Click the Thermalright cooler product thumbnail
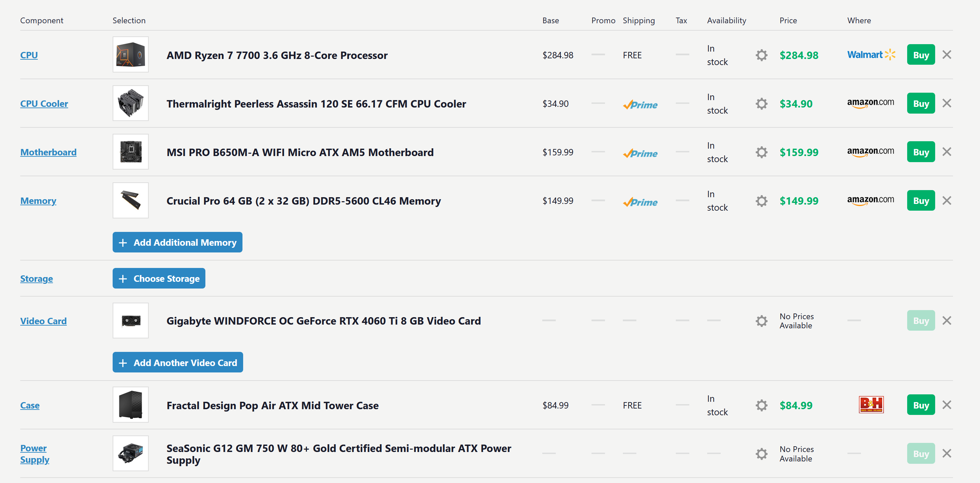 (x=131, y=103)
